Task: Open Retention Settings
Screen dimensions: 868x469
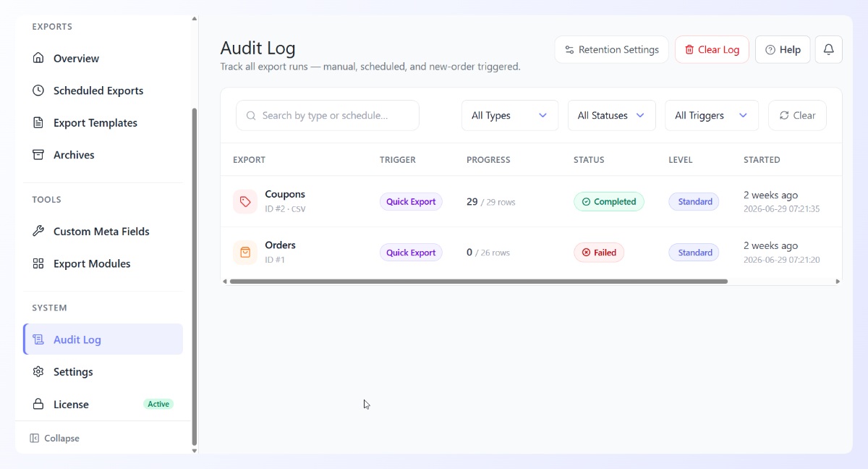Action: [612, 50]
